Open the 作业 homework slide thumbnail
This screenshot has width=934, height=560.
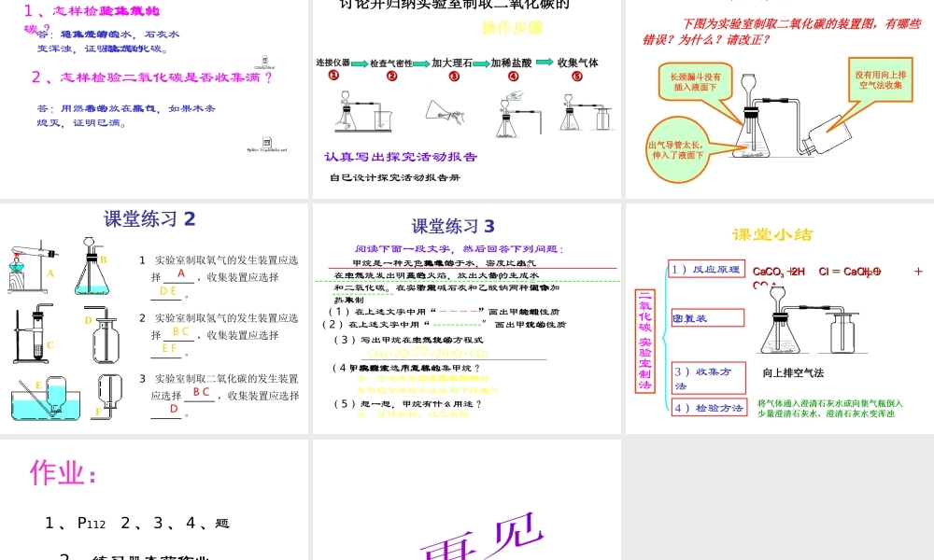point(154,500)
